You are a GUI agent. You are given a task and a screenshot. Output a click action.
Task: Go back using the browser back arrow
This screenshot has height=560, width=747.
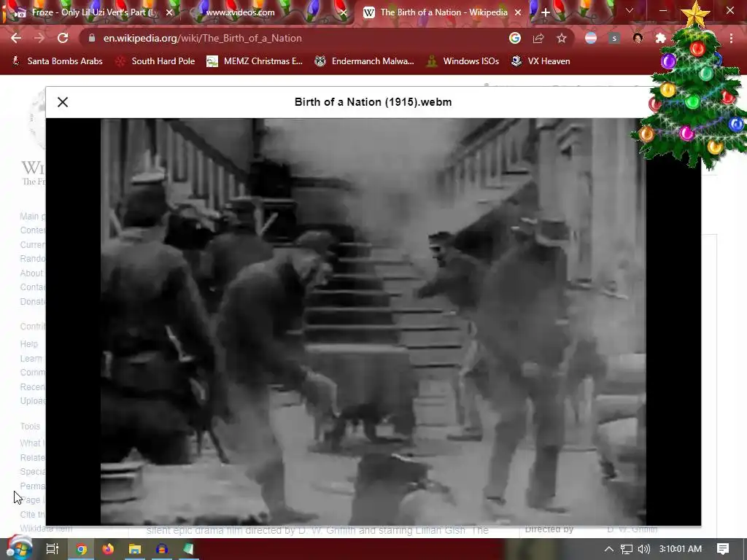point(16,38)
